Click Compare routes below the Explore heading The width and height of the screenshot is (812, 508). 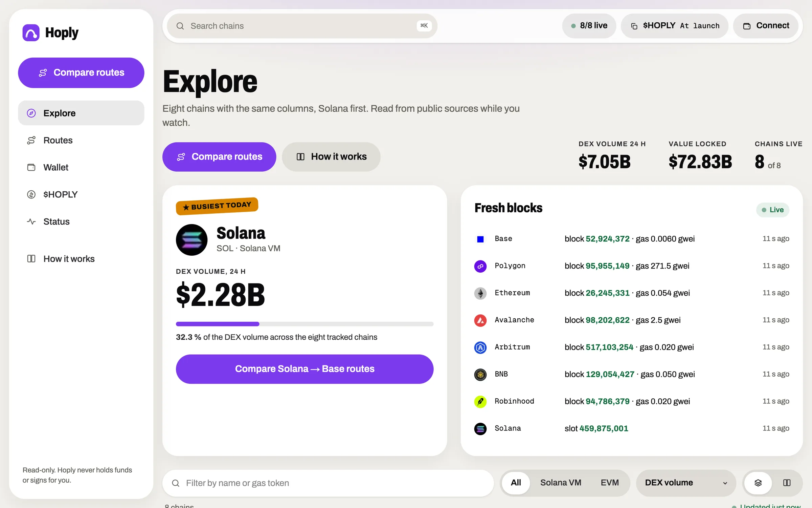(219, 157)
